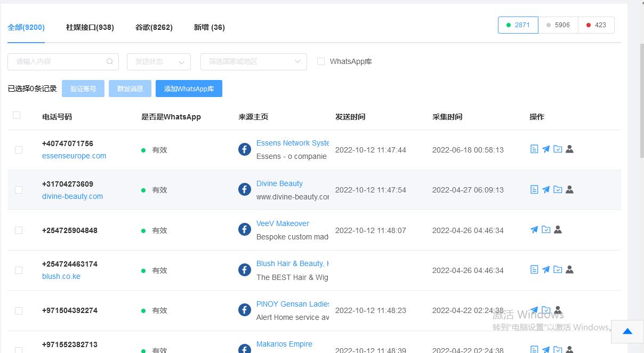Click Facebook icon beside VeeV Makeover
This screenshot has height=353, width=644.
coord(245,230)
